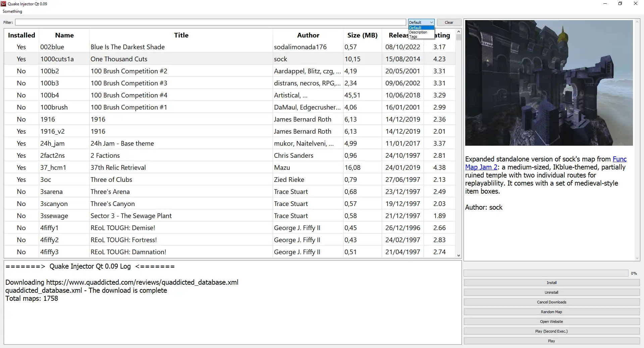644x348 pixels.
Task: Select the 37th Relic Retrieval row
Action: [230, 167]
